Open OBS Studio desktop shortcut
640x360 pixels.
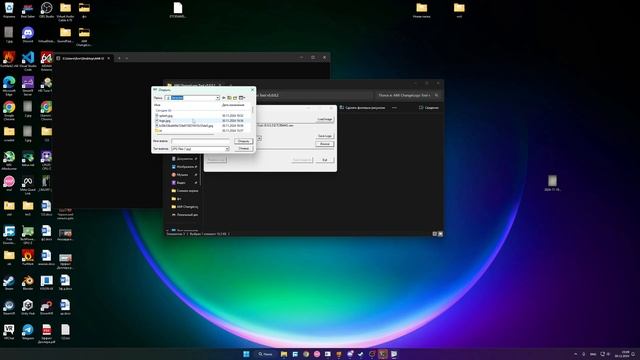click(x=47, y=9)
